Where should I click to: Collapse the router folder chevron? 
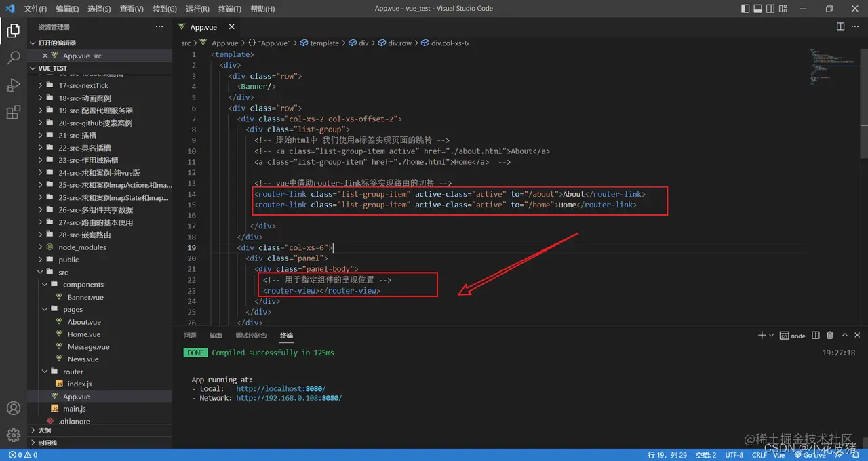[x=45, y=372]
